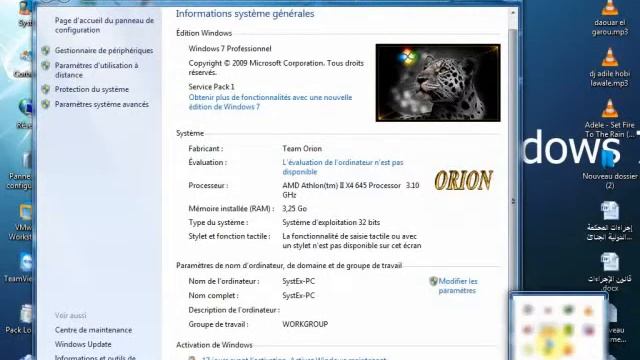Go to Page d'accueil du panneau de configuration
The height and width of the screenshot is (360, 640).
tap(104, 25)
